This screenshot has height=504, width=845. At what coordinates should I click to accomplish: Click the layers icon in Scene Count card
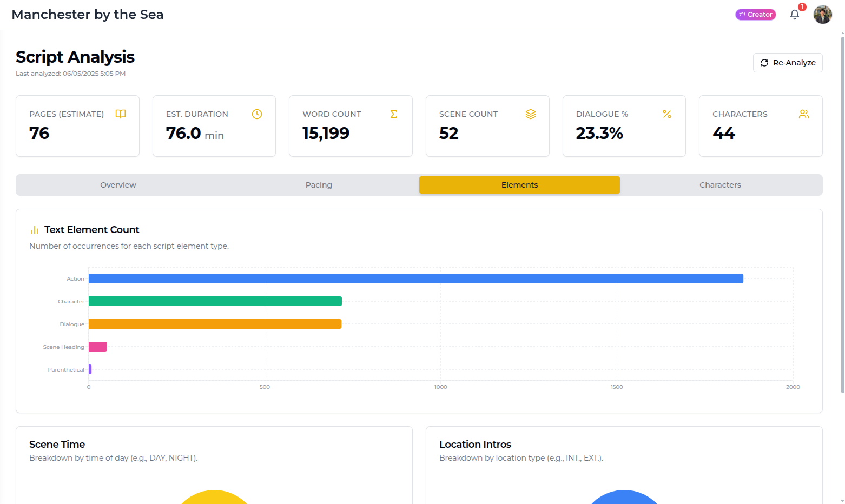pyautogui.click(x=531, y=114)
